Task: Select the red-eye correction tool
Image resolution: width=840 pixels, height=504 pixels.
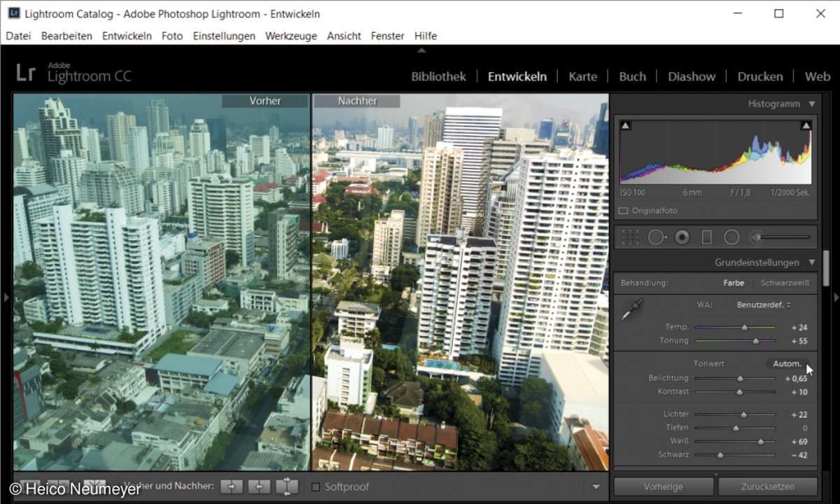Action: [x=682, y=237]
